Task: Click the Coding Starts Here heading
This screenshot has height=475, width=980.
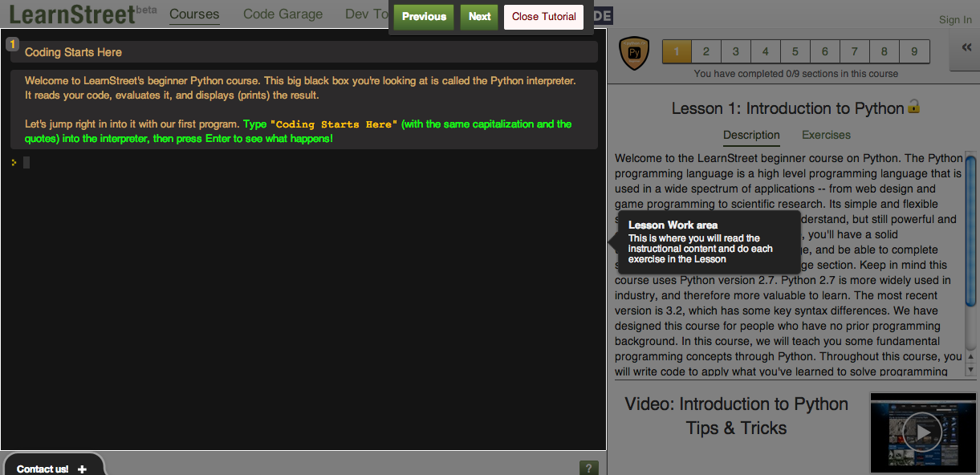Action: pos(73,52)
